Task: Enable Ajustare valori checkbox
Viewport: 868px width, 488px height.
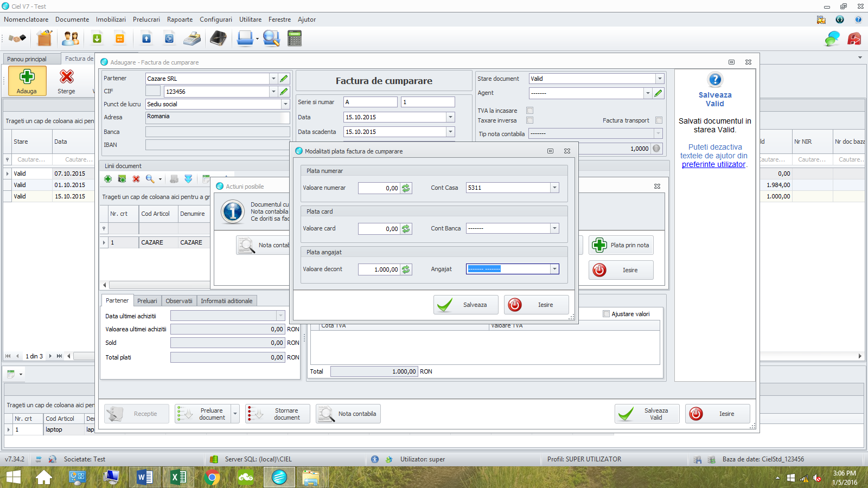Action: (x=607, y=314)
